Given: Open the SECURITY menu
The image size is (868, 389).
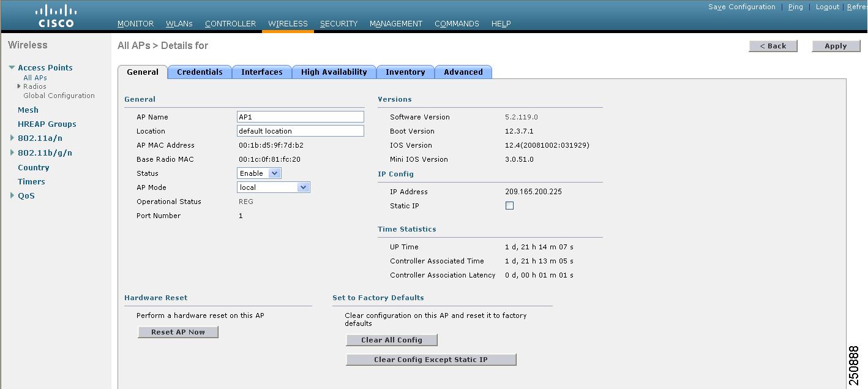Looking at the screenshot, I should pos(339,24).
